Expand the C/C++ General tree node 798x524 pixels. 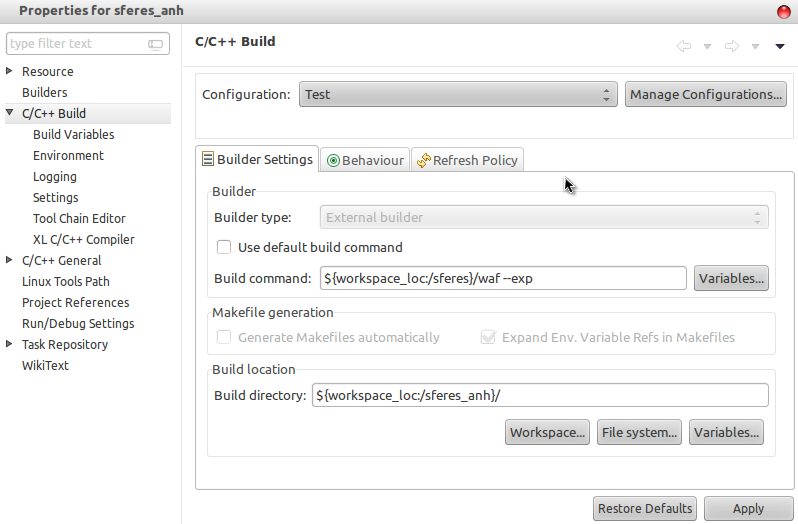pyautogui.click(x=10, y=260)
